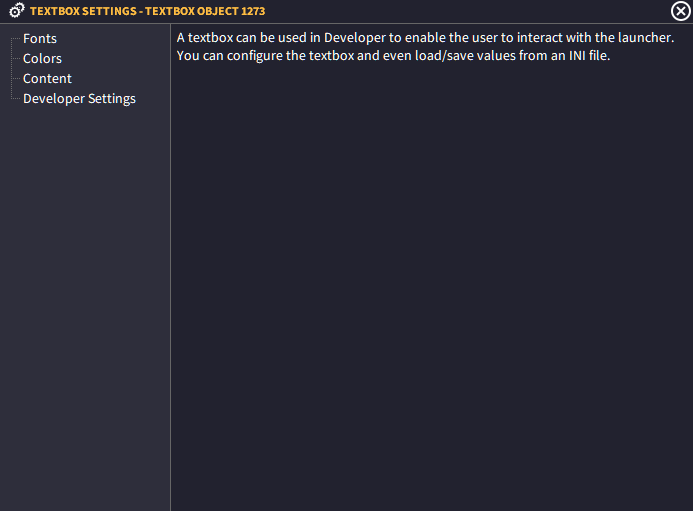
Task: Open the Fonts settings page
Action: (x=40, y=38)
